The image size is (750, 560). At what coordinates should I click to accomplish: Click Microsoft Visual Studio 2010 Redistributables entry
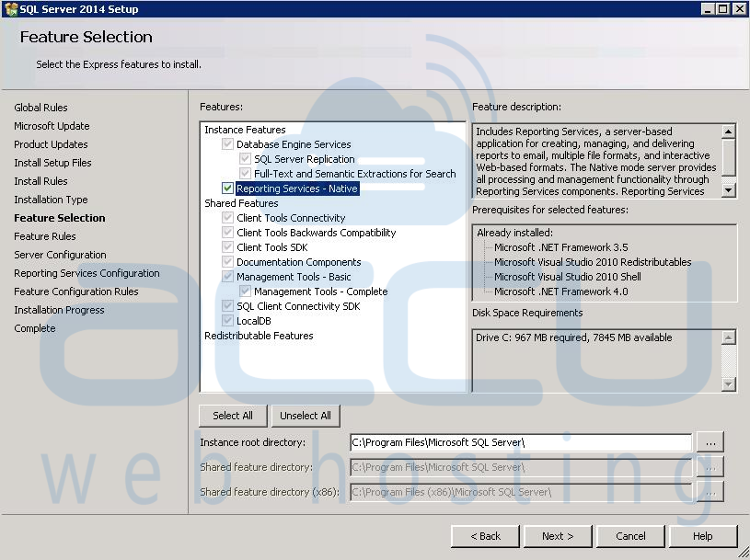593,262
